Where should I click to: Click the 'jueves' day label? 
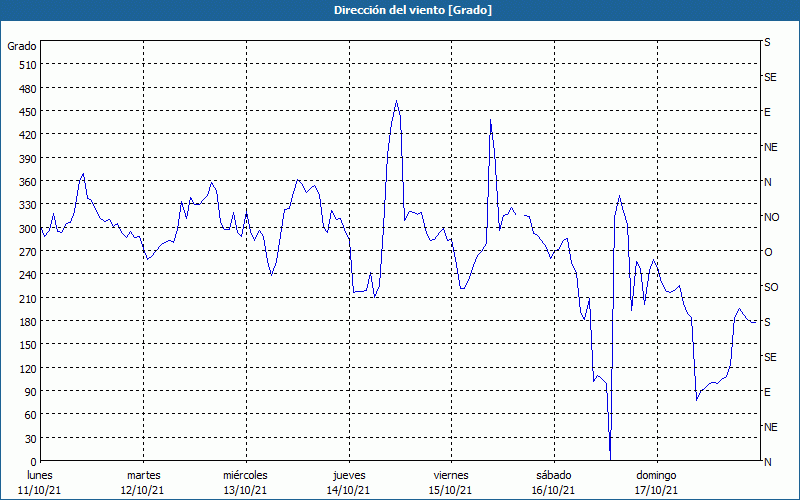349,476
